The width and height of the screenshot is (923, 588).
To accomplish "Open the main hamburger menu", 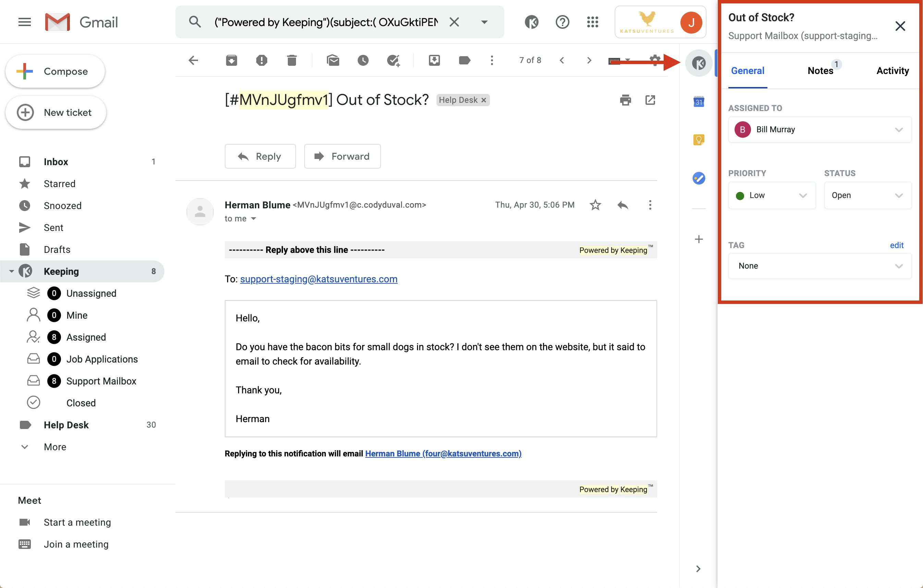I will pyautogui.click(x=25, y=22).
